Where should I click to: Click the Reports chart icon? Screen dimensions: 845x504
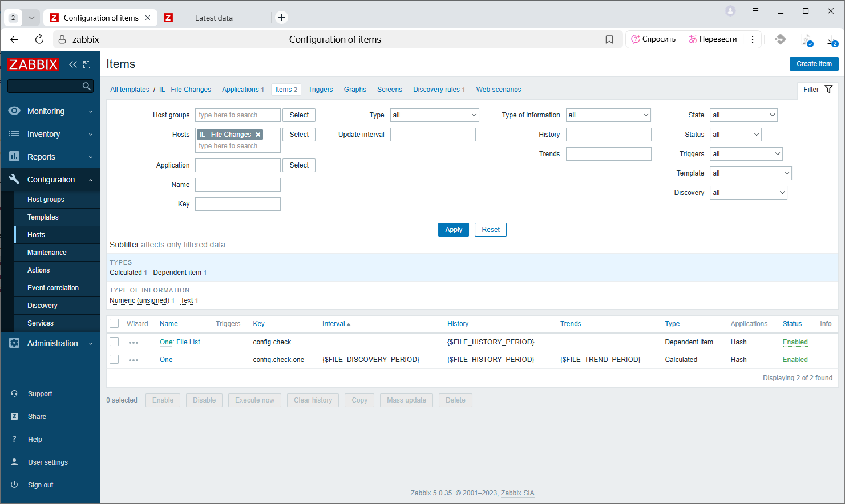tap(14, 156)
